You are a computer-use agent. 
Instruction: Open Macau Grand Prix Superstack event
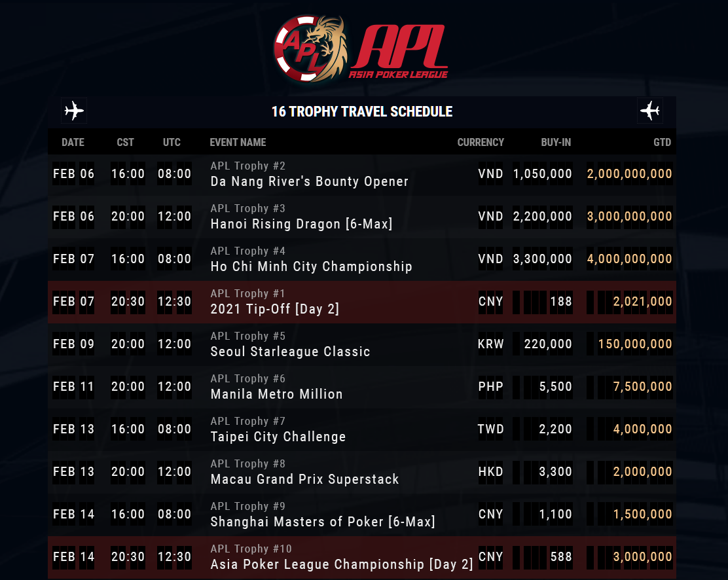(x=304, y=479)
